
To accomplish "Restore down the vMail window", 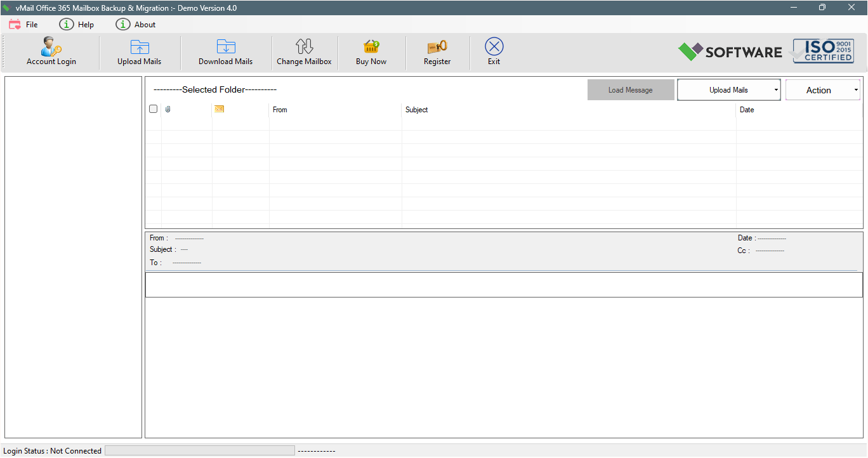I will (x=822, y=8).
